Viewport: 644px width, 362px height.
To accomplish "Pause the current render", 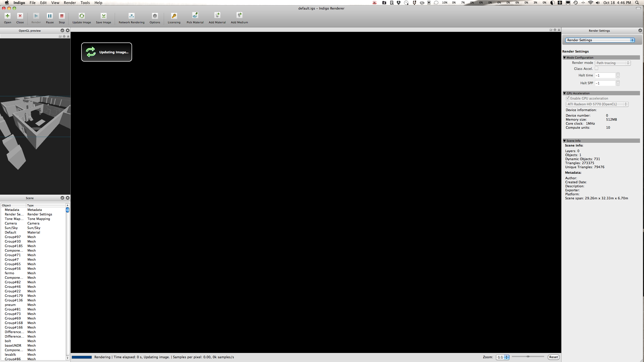I will [x=50, y=16].
